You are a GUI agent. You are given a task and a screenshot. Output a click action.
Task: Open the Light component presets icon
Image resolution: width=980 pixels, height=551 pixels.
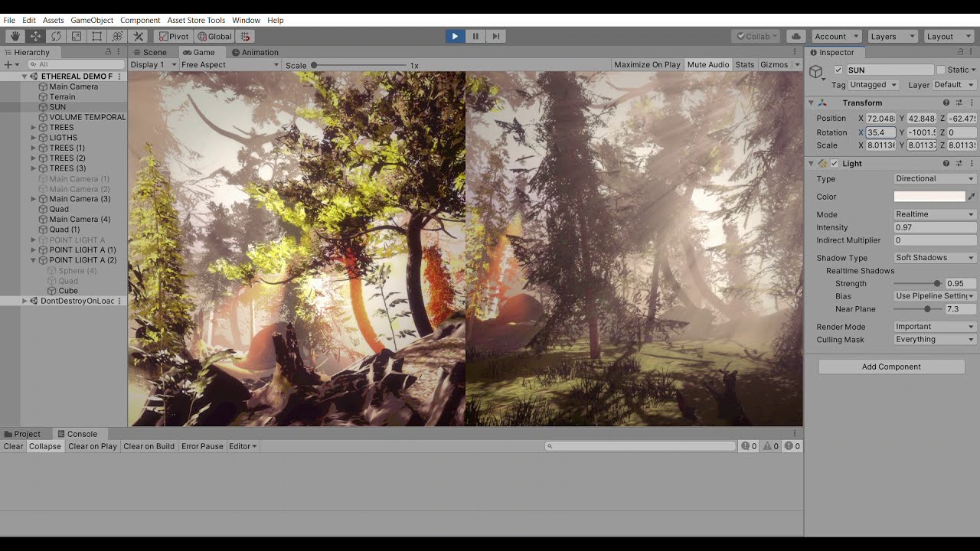pos(959,163)
